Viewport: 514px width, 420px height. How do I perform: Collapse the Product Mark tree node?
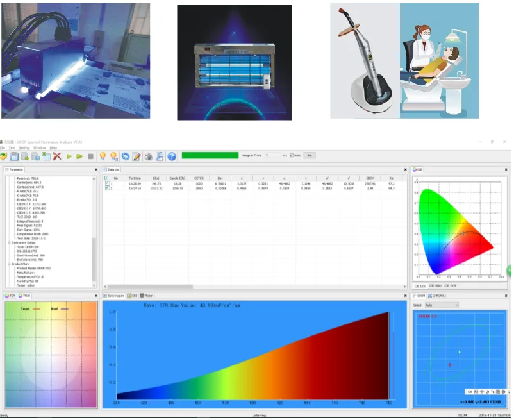(9, 264)
